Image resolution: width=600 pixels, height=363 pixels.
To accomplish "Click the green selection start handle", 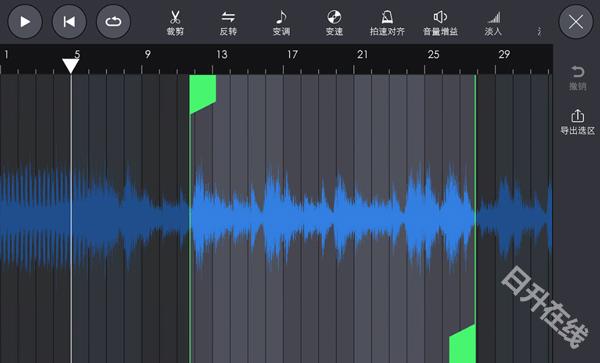I will 203,94.
